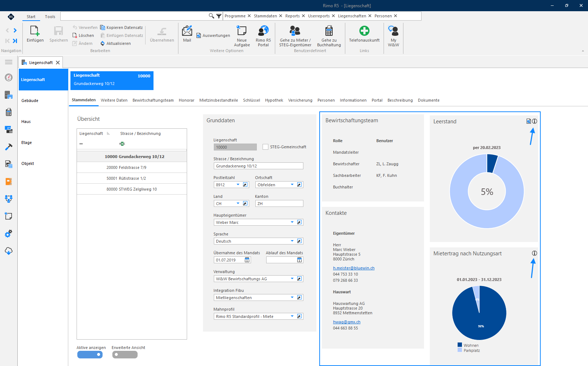Refresh data with Aktualisieren
This screenshot has height=366, width=588.
coord(116,43)
